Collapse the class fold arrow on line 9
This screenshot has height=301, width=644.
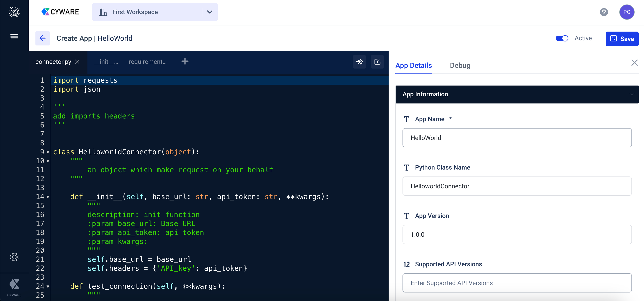48,152
